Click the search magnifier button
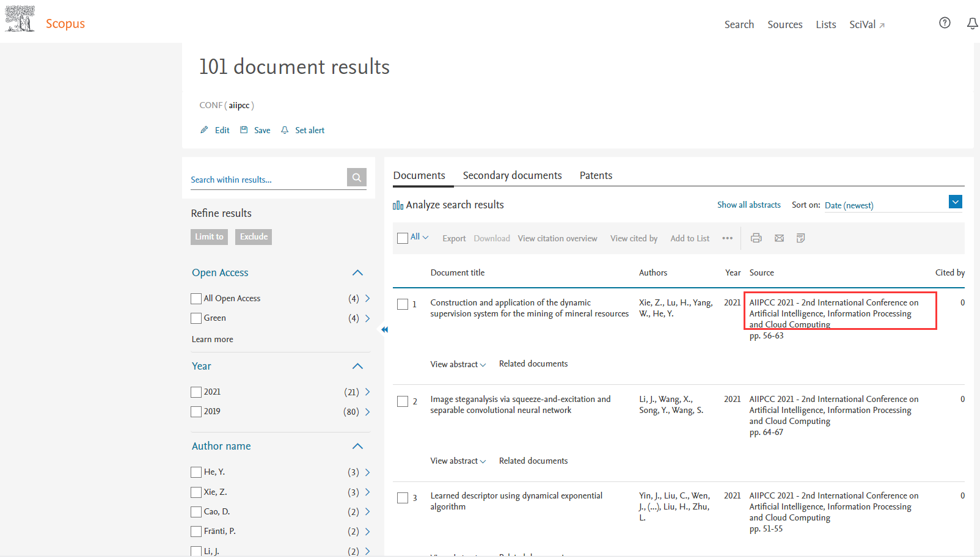The height and width of the screenshot is (559, 980). pos(356,178)
